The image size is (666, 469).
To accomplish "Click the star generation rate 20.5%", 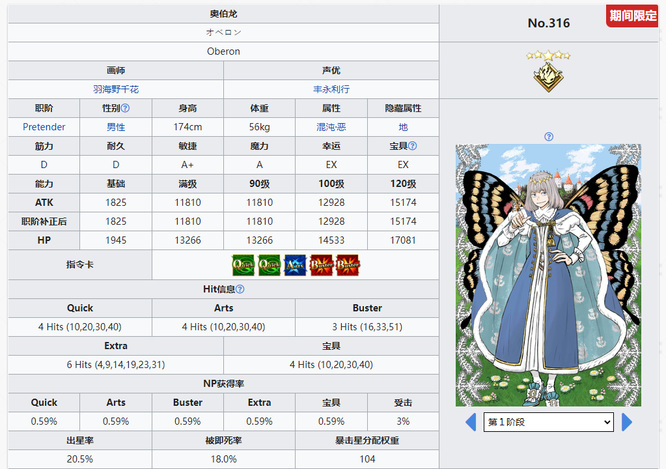I will pyautogui.click(x=80, y=459).
